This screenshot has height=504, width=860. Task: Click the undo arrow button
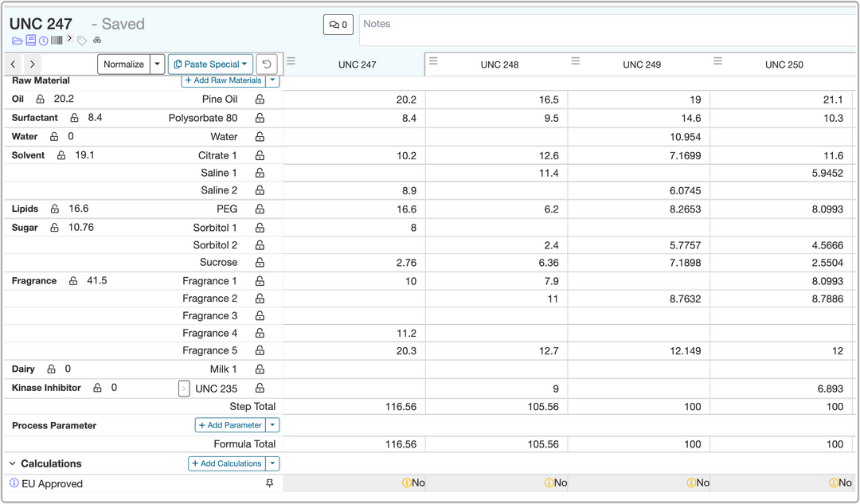(x=268, y=64)
